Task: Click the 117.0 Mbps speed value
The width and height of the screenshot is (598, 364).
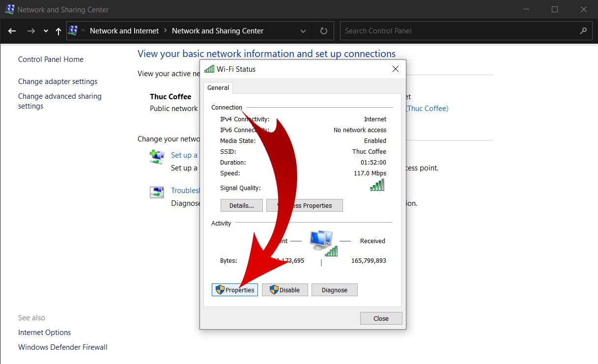Action: click(x=370, y=173)
